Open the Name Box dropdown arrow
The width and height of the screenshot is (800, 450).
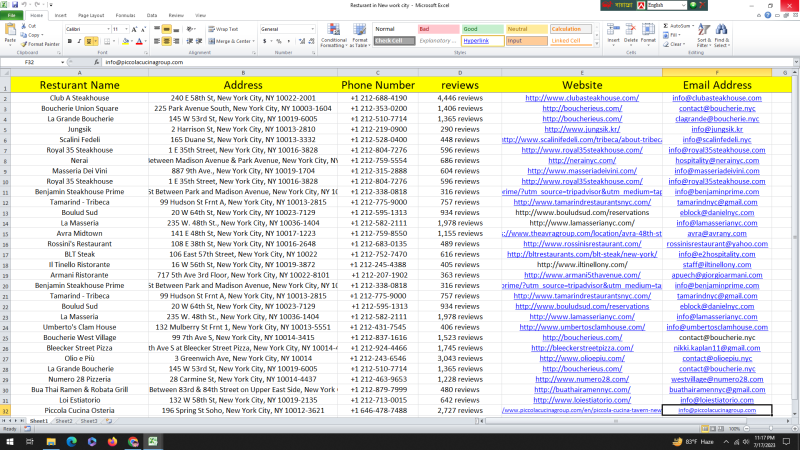click(62, 62)
